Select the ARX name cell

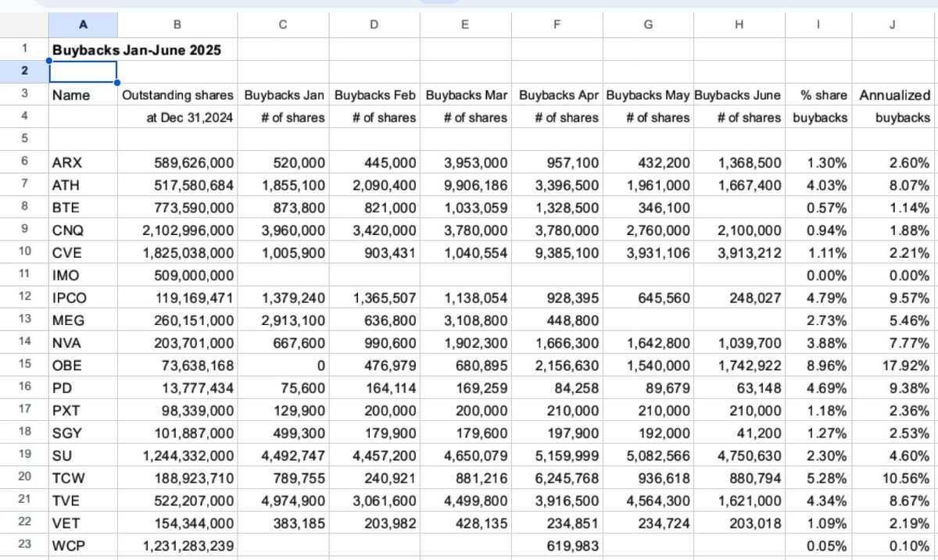pos(84,162)
